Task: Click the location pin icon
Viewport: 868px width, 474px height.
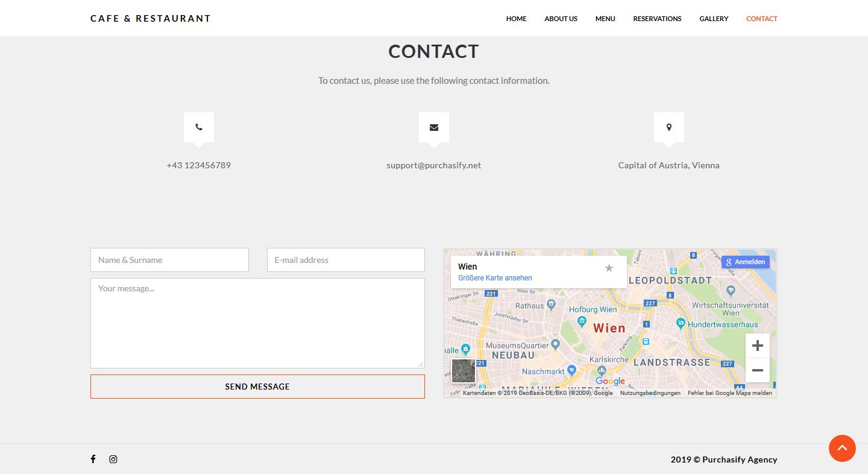Action: [x=668, y=127]
